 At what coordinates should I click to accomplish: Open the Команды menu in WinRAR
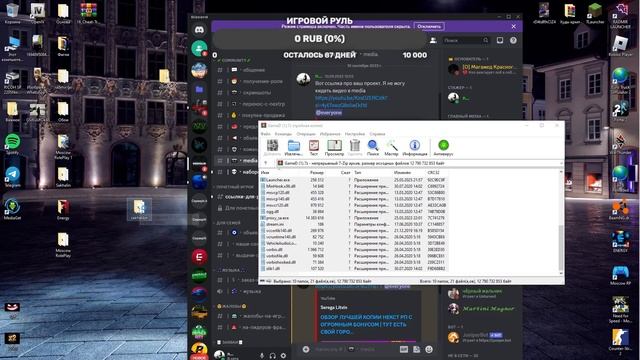(283, 134)
